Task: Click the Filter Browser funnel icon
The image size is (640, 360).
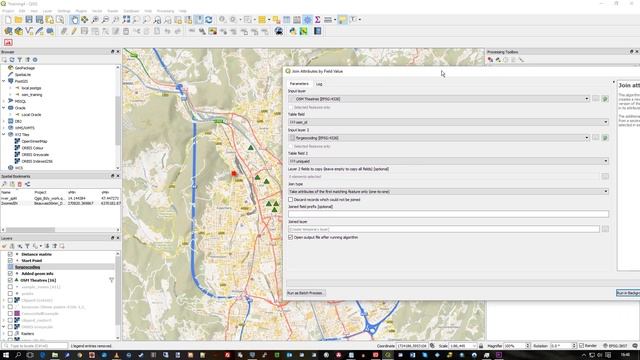Action: tap(20, 60)
